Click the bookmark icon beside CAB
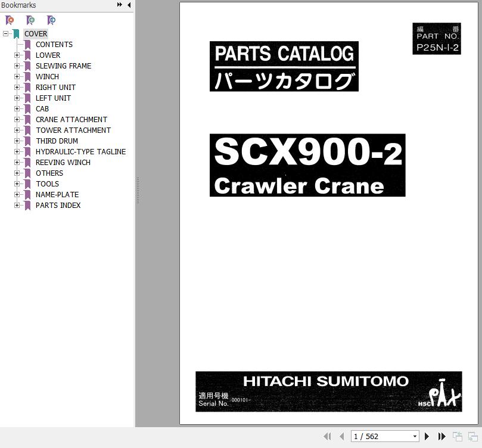This screenshot has width=482, height=448. tap(27, 109)
